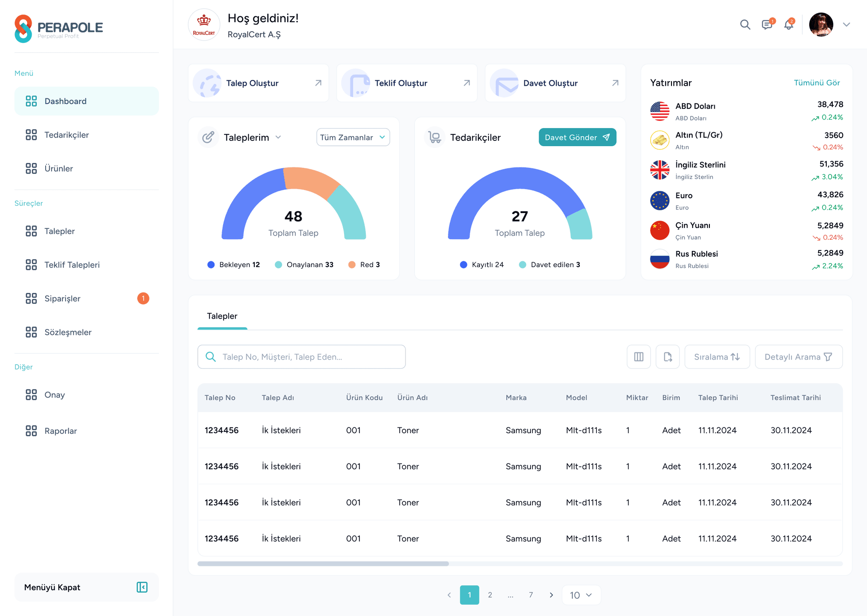Click the Teslimat Tarihi column header

(x=796, y=398)
